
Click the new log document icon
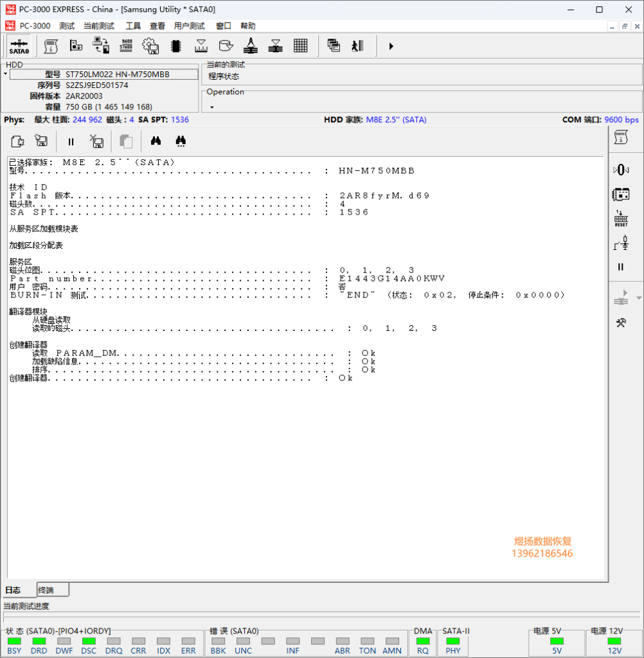17,141
